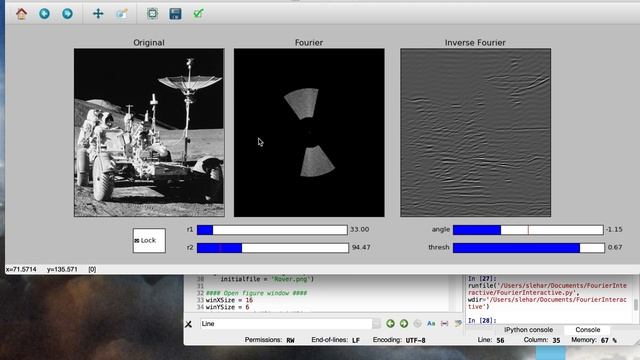Toggle the Lock checkbox
Screen dimensions: 640x360
[137, 240]
